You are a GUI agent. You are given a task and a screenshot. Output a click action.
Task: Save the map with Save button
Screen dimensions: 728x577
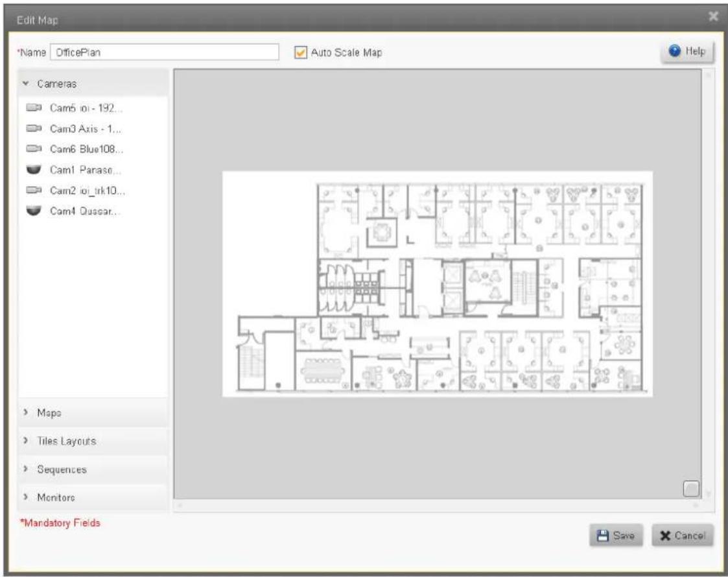pyautogui.click(x=616, y=536)
